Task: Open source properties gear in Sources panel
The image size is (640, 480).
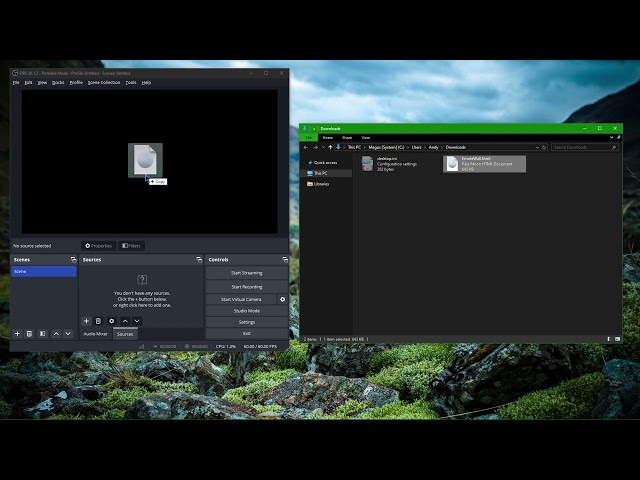Action: coord(111,321)
